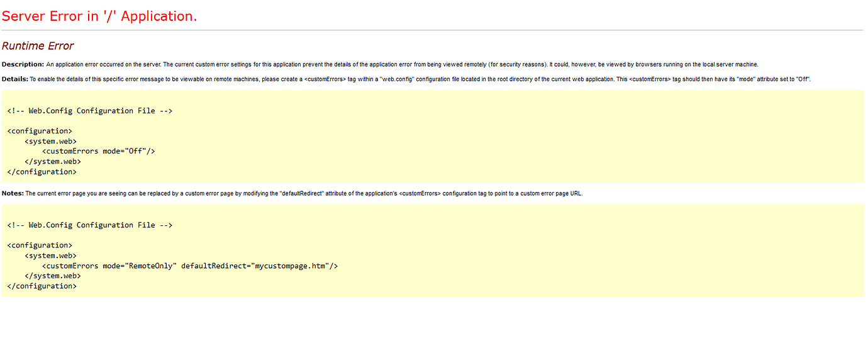This screenshot has height=350, width=868.
Task: Click closing </configuration> tag in second code block
Action: tap(42, 286)
